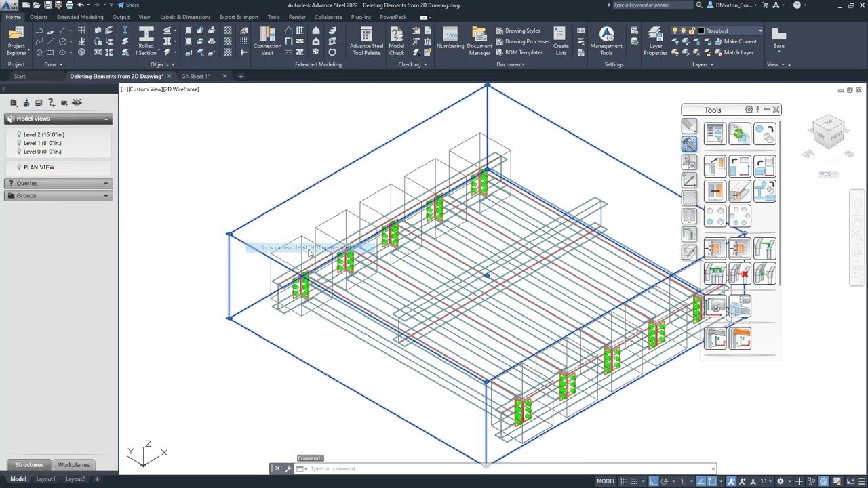Expand the Objects panel dropdown
This screenshot has height=488, width=868.
coord(162,64)
